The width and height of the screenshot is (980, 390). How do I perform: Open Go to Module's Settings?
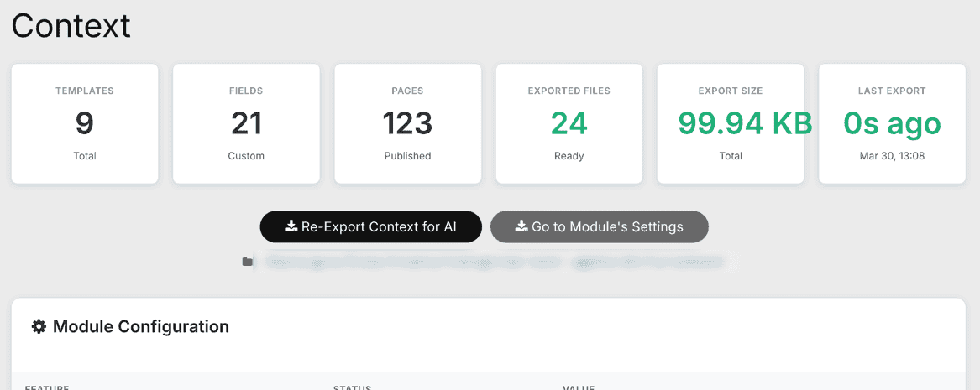tap(599, 226)
